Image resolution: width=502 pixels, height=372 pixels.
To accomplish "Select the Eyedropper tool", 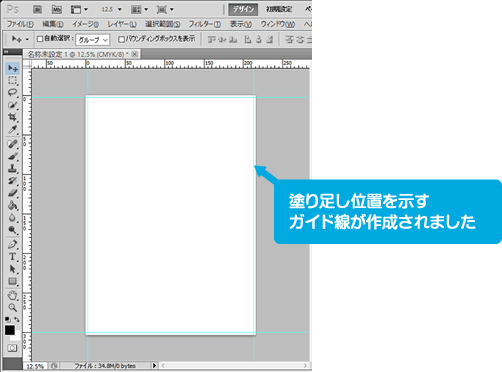I will coord(13,129).
